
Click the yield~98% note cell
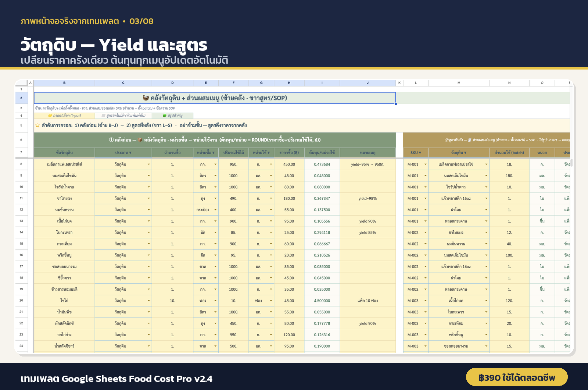(x=367, y=198)
